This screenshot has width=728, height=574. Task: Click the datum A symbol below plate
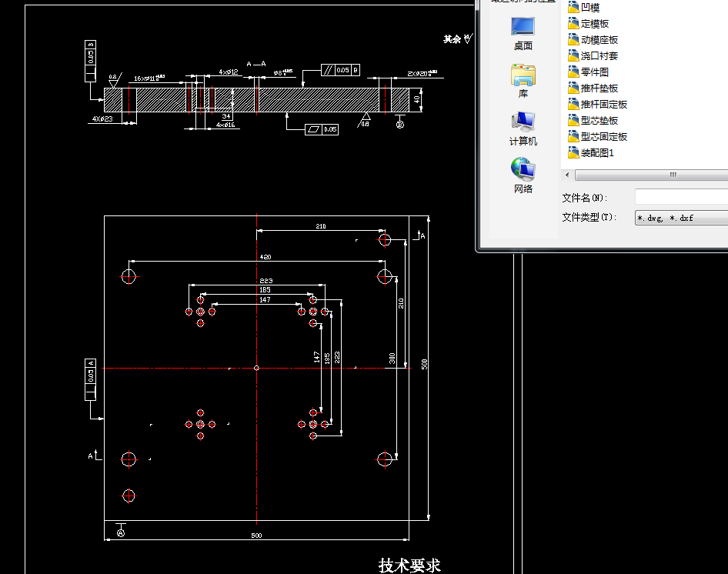coord(121,530)
